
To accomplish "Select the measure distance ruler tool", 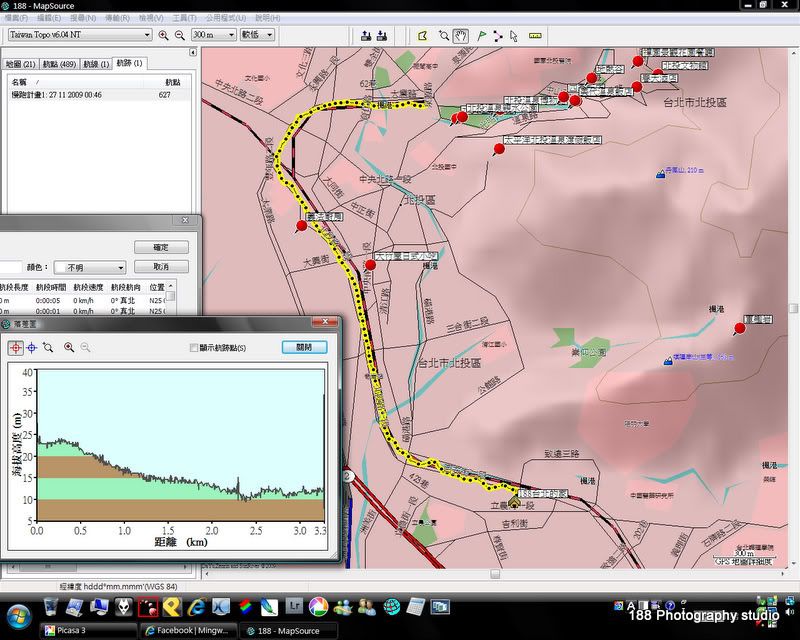I will point(535,35).
